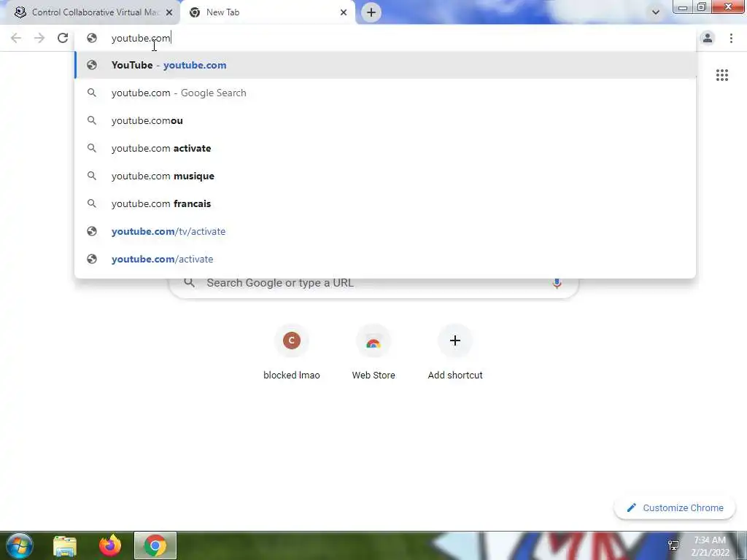Screen dimensions: 747x560
Task: Click the address bar with youtube.com
Action: (385, 38)
